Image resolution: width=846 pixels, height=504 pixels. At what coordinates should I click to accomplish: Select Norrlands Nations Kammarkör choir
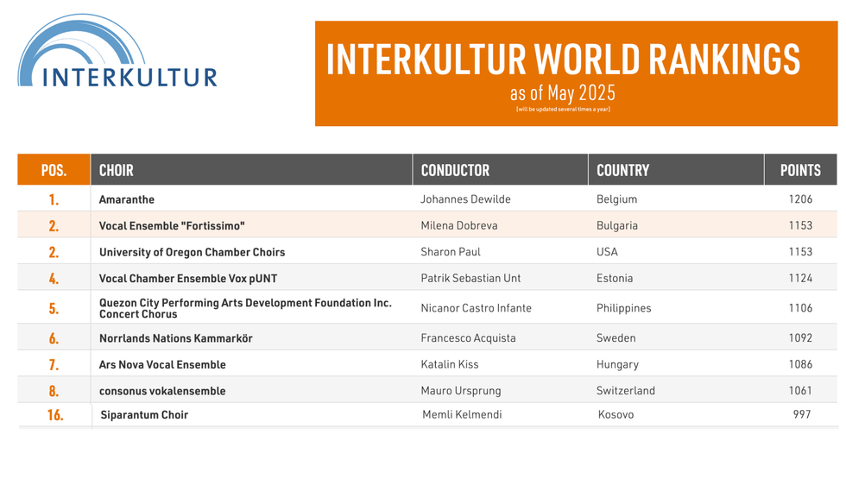(x=175, y=338)
